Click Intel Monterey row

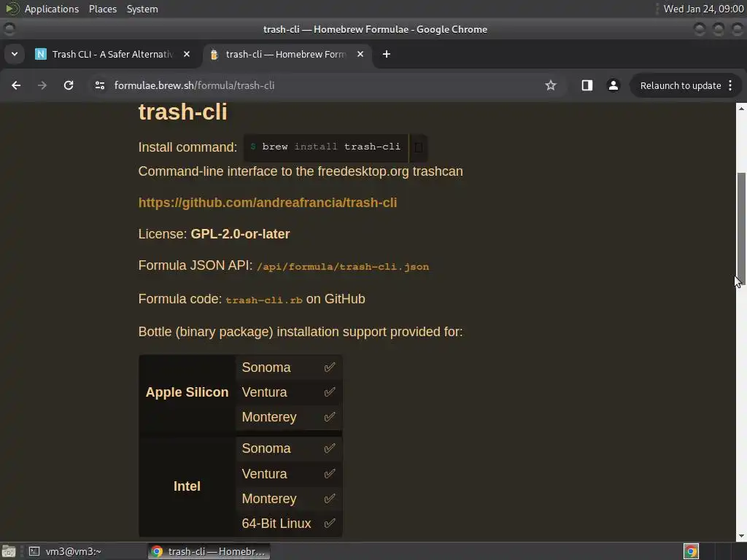[289, 499]
